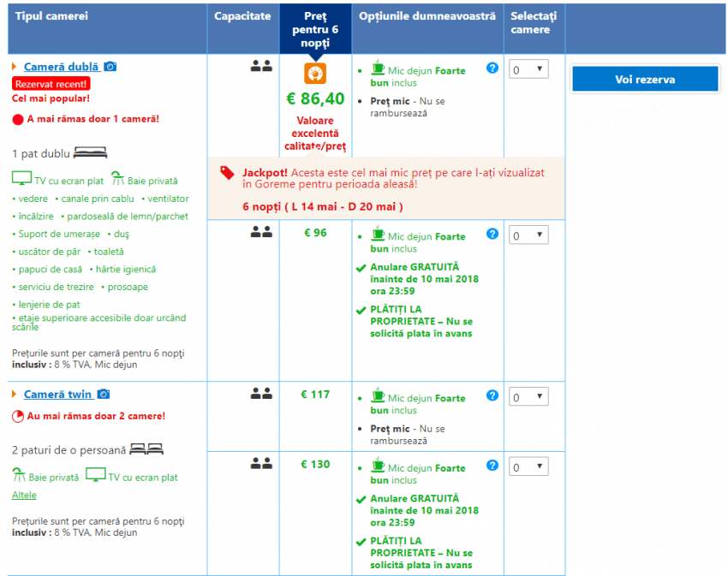Screen dimensions: 728x576
Task: Click the Tipul camerei column header
Action: (51, 17)
